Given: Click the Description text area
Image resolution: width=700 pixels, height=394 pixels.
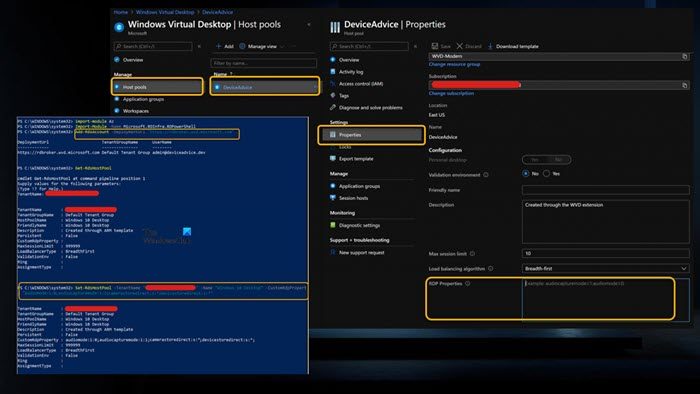Looking at the screenshot, I should [605, 221].
